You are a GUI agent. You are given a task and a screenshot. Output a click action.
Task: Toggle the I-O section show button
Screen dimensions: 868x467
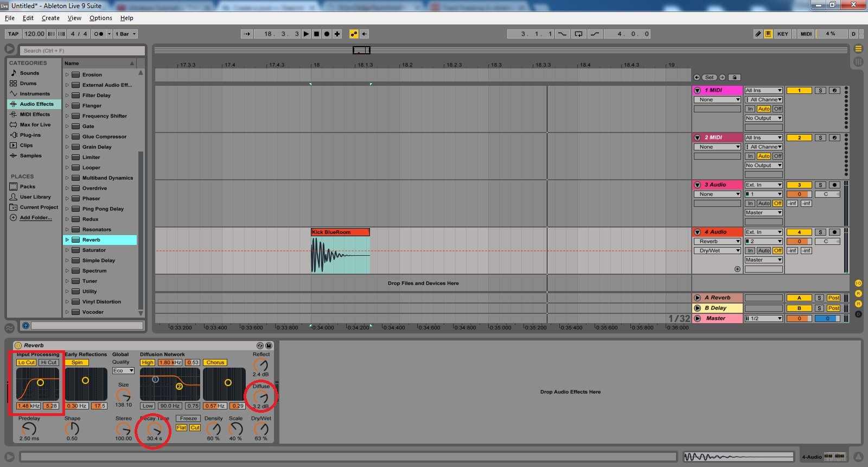coord(858,283)
